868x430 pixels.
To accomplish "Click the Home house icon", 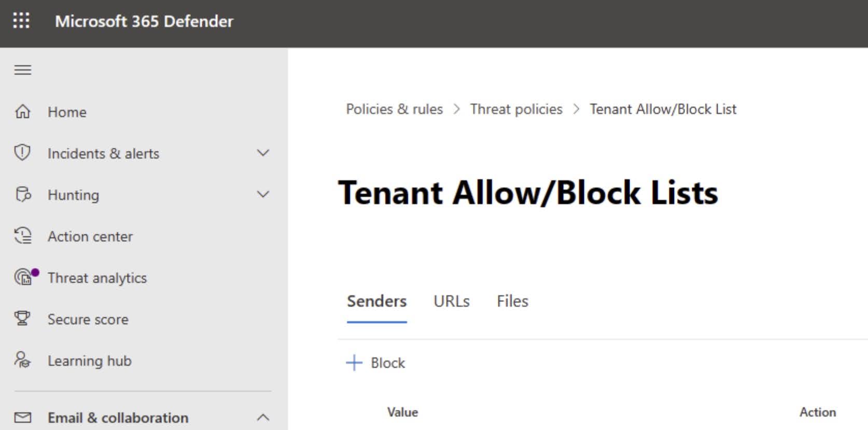I will pos(23,111).
